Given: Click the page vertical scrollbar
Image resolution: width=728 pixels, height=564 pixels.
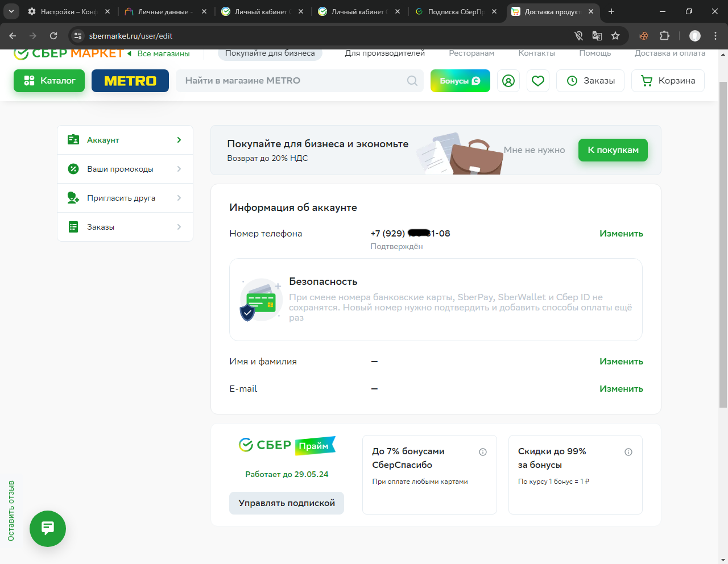Looking at the screenshot, I should 723,244.
